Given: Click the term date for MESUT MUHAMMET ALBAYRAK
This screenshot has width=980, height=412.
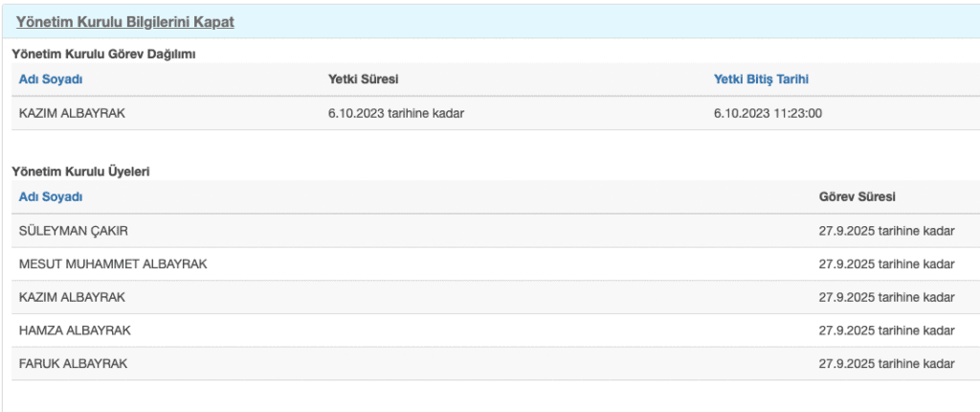Looking at the screenshot, I should 887,264.
